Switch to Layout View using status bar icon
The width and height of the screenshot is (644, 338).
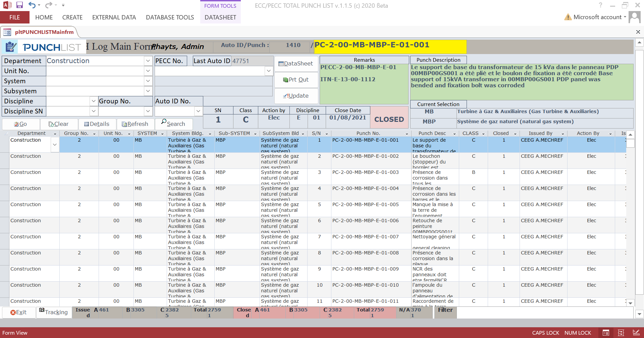pos(621,333)
